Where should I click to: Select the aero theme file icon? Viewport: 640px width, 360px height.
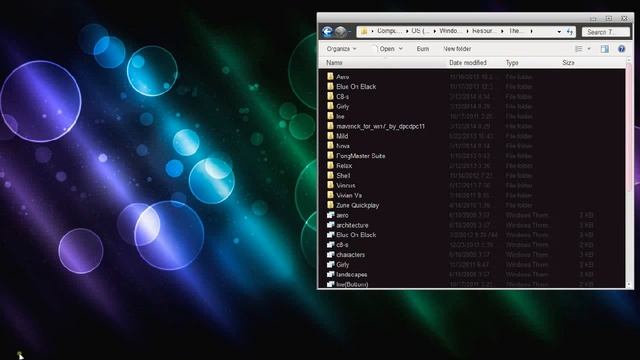331,215
